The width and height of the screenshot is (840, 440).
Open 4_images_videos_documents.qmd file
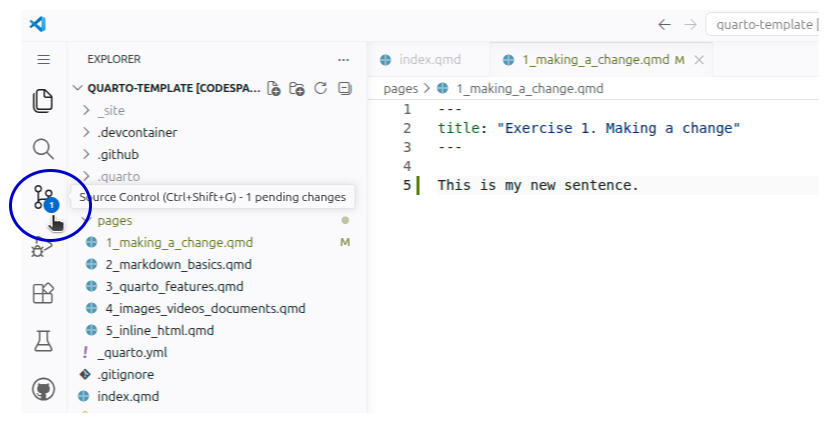[205, 308]
